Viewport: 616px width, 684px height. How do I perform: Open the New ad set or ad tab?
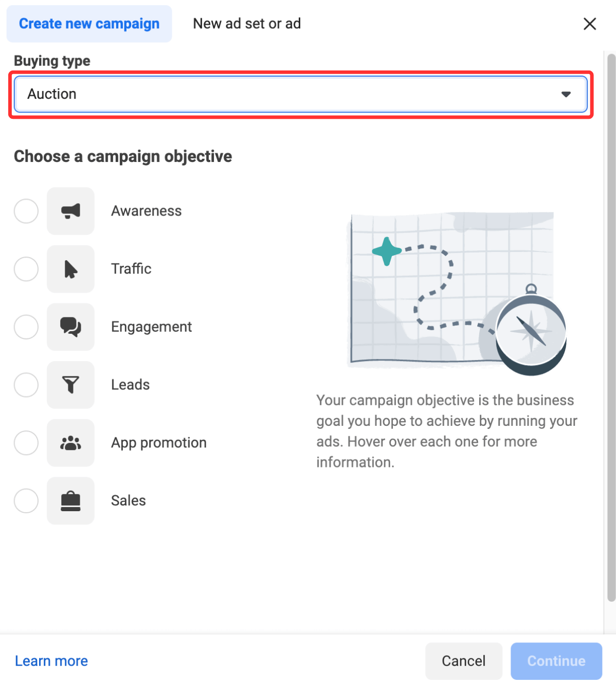tap(247, 24)
